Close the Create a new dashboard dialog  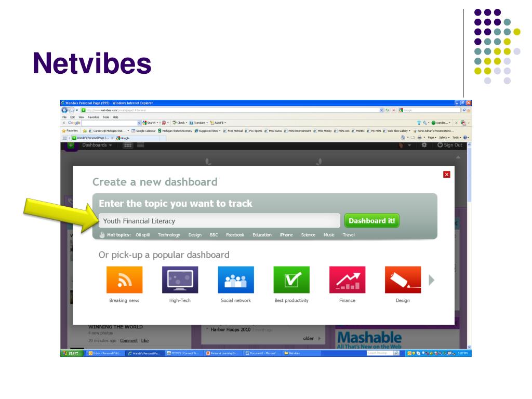point(446,175)
